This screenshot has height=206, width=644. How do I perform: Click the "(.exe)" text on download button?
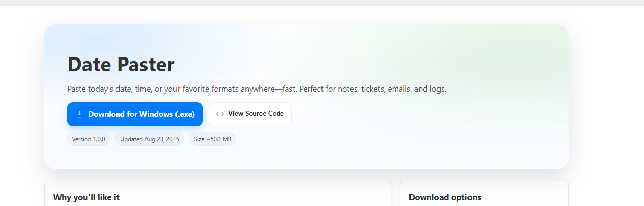pos(185,114)
